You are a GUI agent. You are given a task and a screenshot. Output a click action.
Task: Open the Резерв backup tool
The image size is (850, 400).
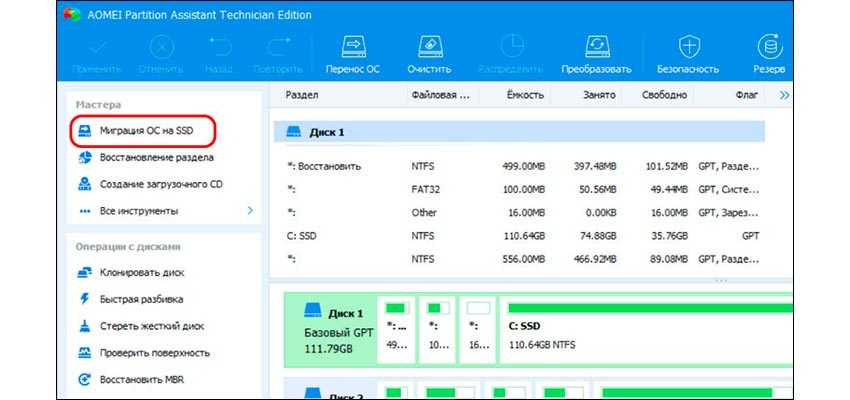[x=769, y=47]
